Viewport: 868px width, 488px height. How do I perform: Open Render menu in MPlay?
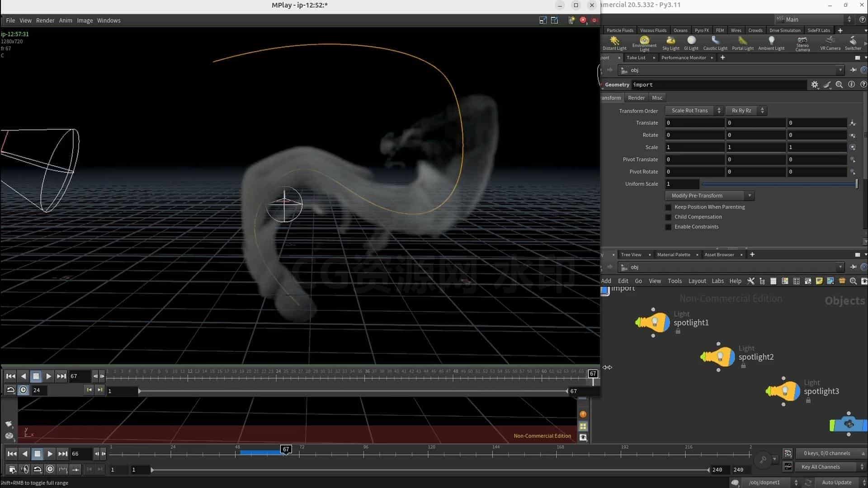click(45, 20)
